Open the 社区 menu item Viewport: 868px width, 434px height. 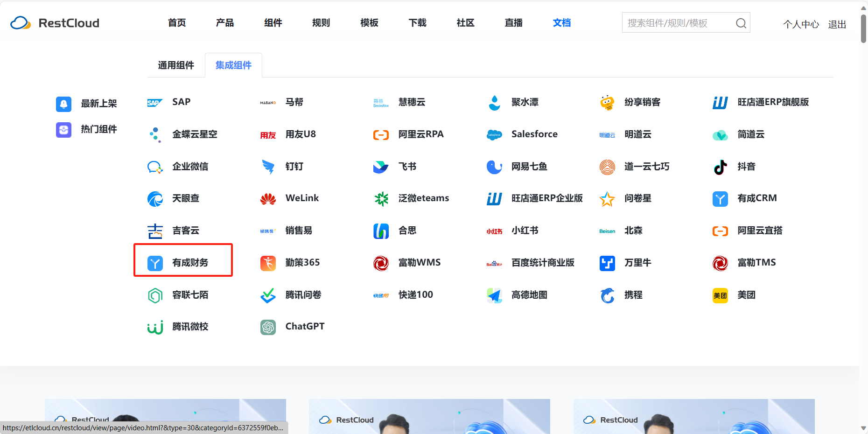(466, 23)
